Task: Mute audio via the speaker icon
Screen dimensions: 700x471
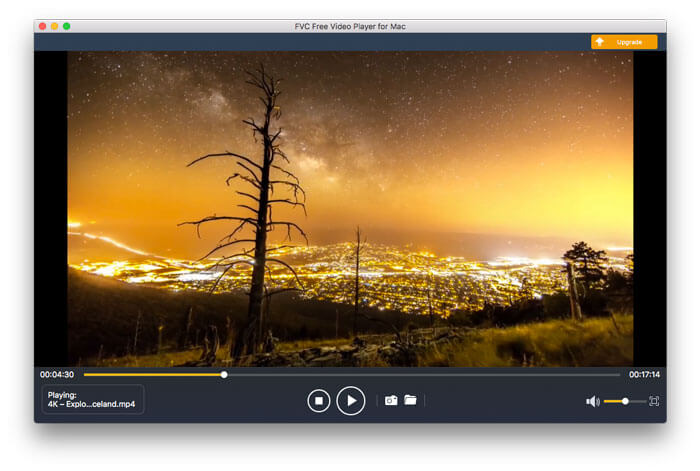Action: click(592, 401)
